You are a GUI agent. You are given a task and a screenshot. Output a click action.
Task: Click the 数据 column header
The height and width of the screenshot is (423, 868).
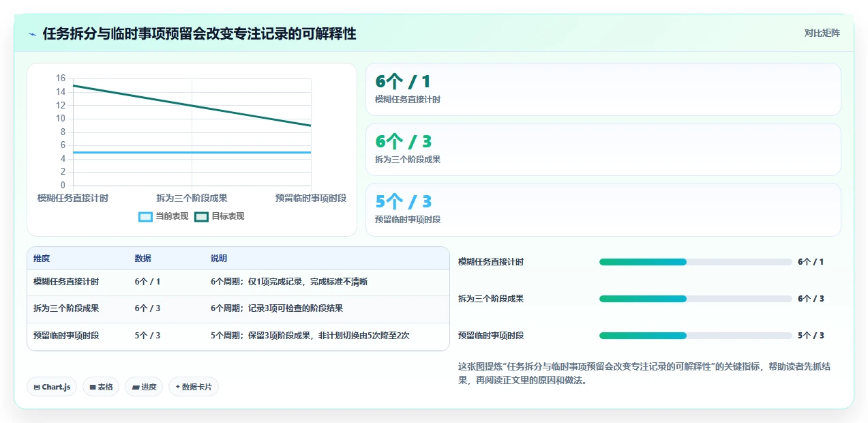click(143, 259)
